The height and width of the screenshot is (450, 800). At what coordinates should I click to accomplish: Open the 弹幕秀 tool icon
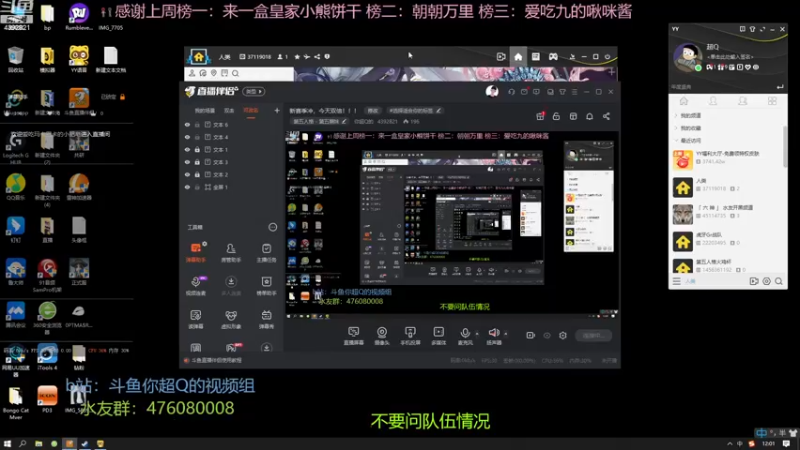(266, 319)
